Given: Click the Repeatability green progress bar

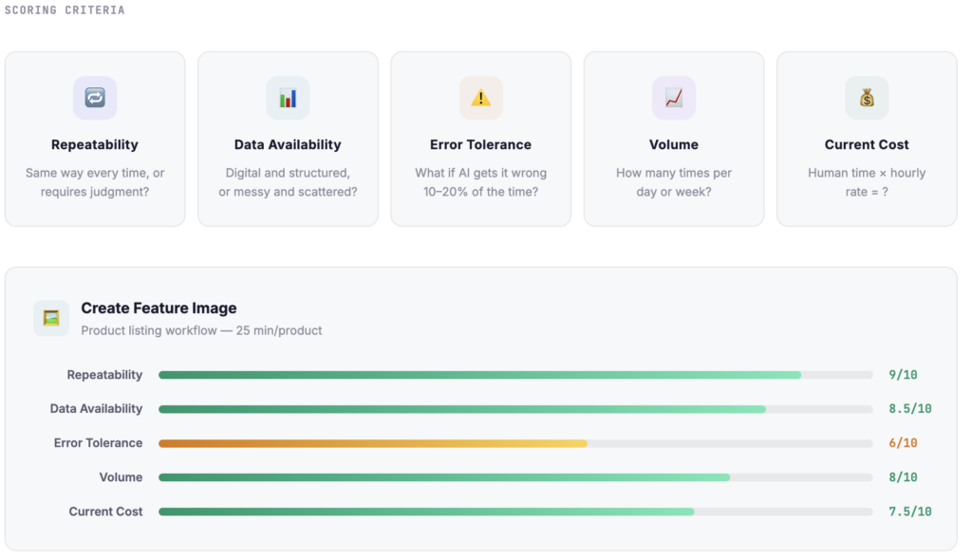Looking at the screenshot, I should 479,375.
